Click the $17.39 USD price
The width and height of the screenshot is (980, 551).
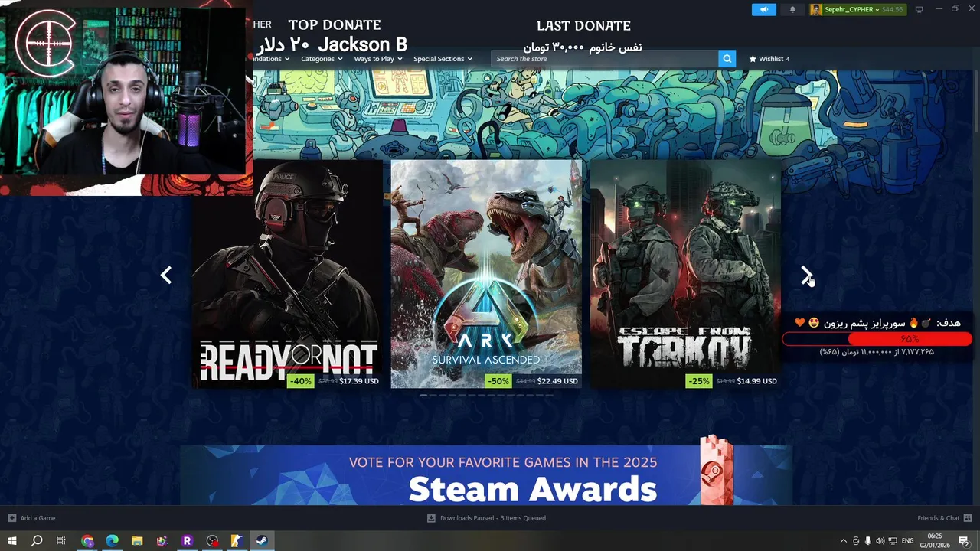point(359,380)
